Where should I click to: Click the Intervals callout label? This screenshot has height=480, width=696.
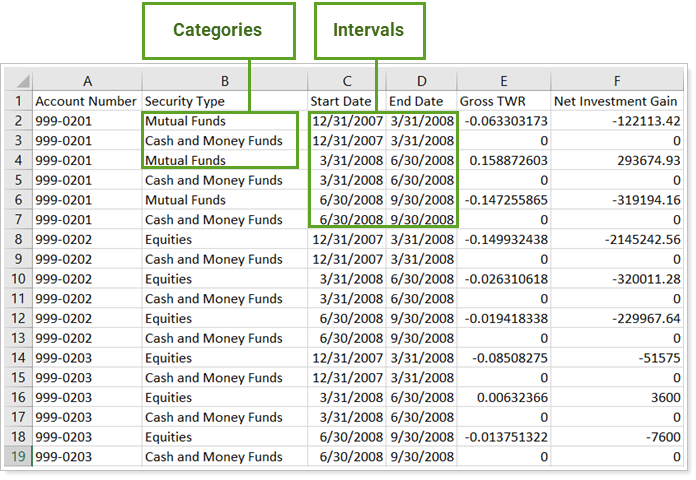(370, 30)
